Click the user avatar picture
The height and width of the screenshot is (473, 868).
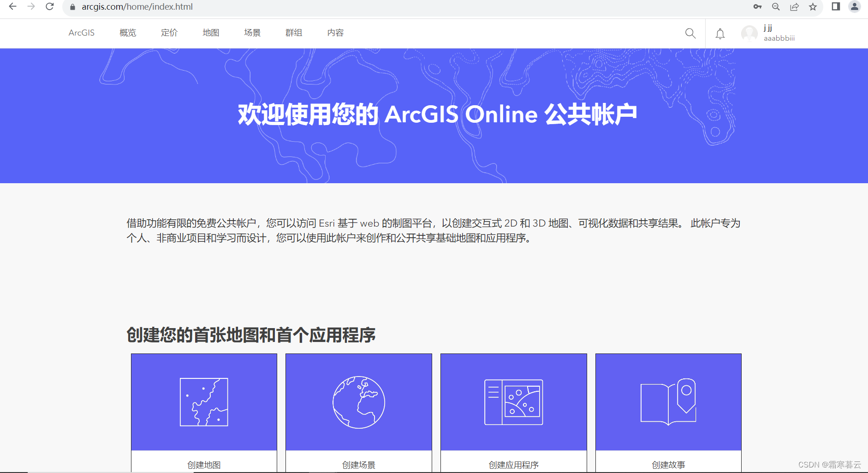coord(749,33)
